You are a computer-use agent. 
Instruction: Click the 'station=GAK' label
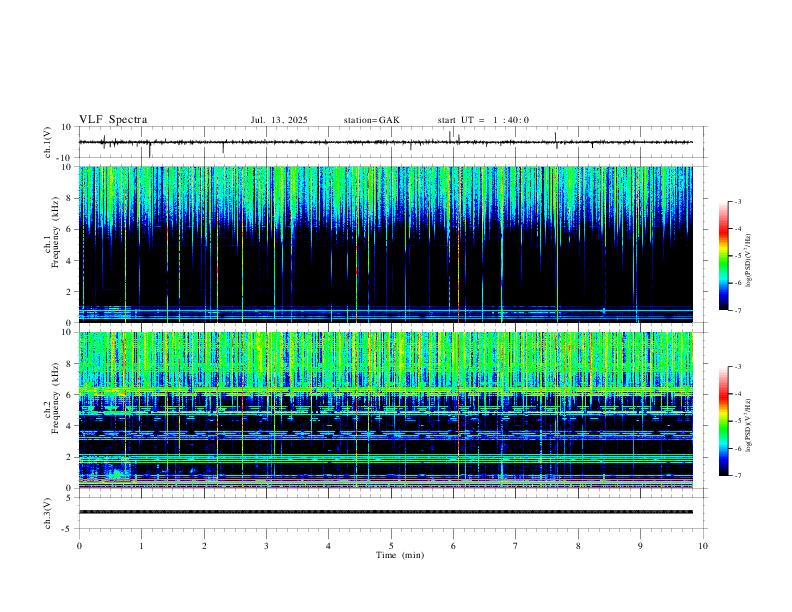pyautogui.click(x=371, y=120)
